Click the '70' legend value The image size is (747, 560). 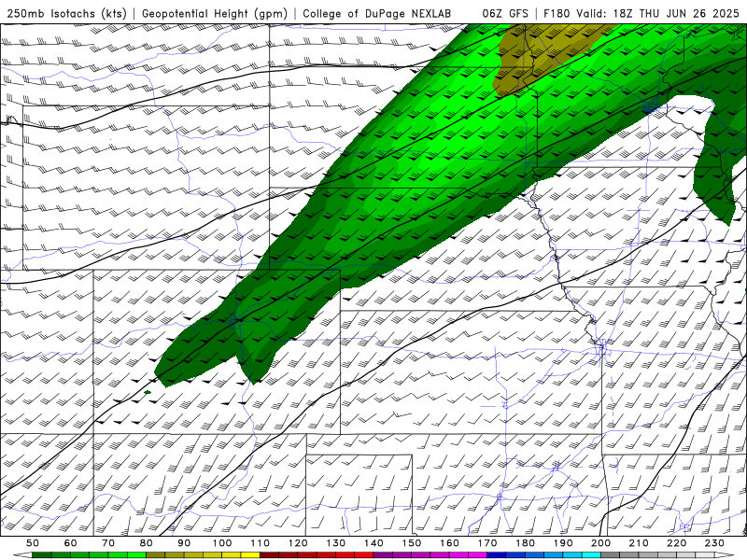108,543
